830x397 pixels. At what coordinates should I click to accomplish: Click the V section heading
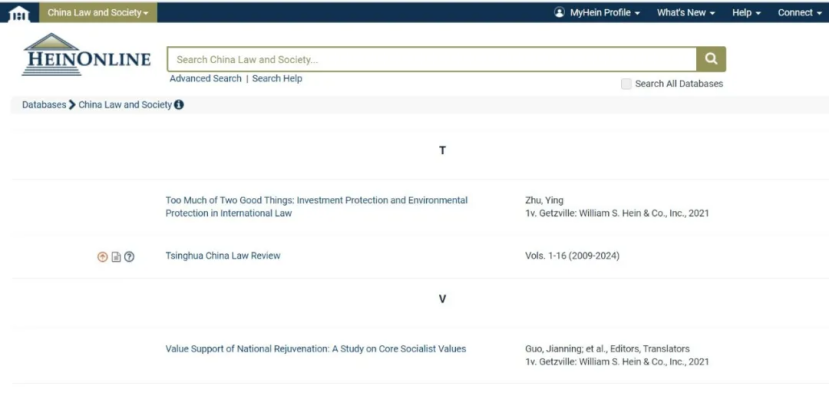click(x=443, y=299)
